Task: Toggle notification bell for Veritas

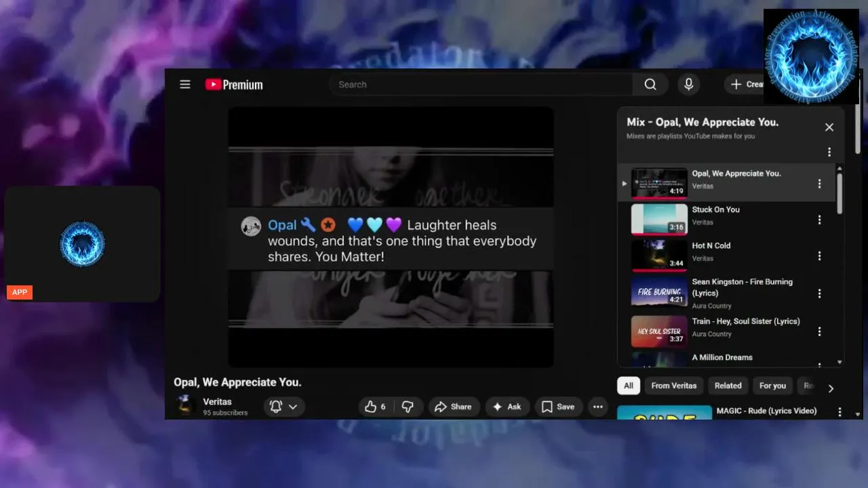Action: click(x=275, y=407)
